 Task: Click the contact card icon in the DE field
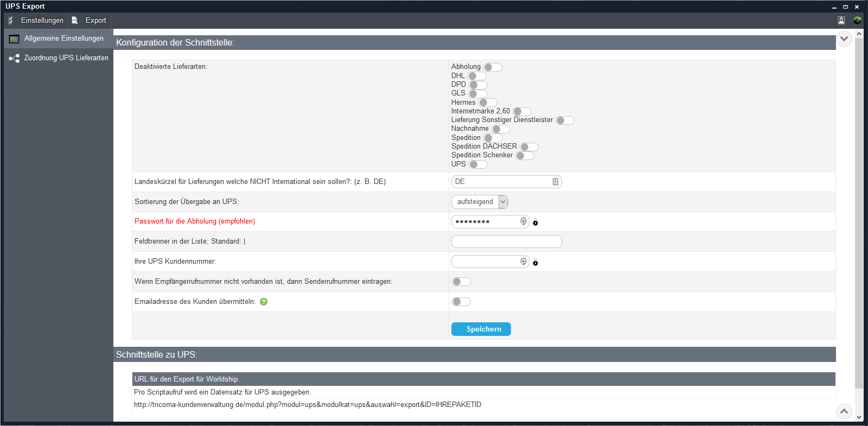pyautogui.click(x=556, y=182)
